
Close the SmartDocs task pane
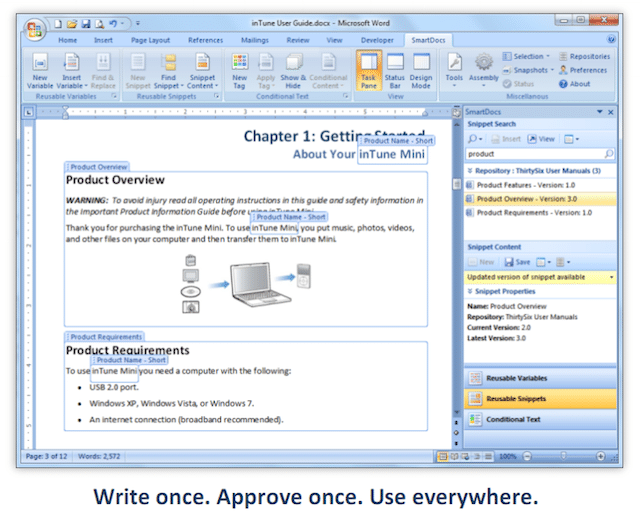pos(611,112)
